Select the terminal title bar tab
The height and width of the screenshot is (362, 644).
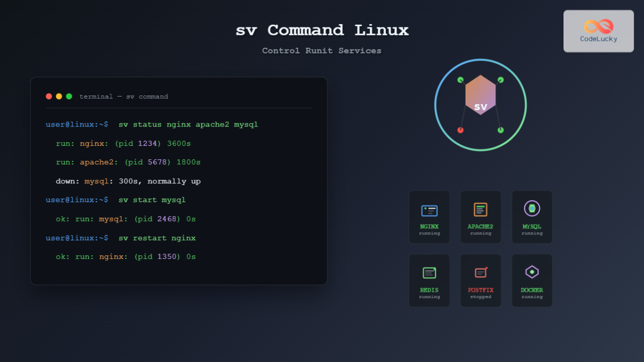point(125,97)
